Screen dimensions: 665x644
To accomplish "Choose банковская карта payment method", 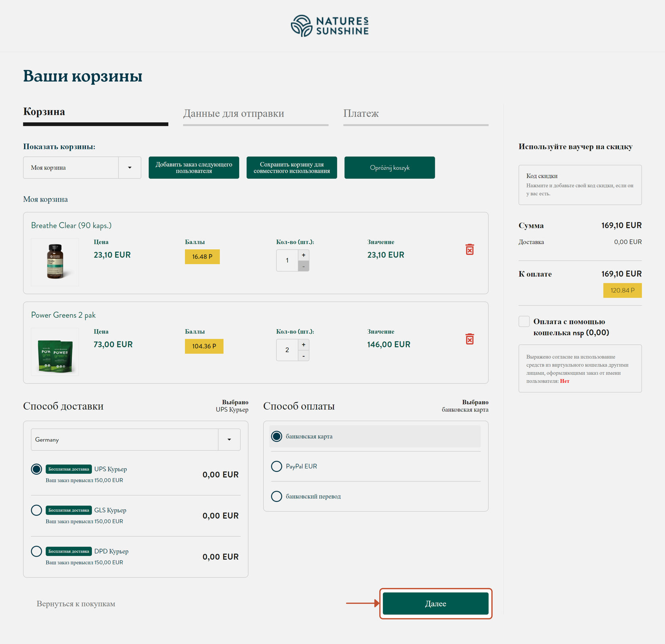I will [x=277, y=436].
